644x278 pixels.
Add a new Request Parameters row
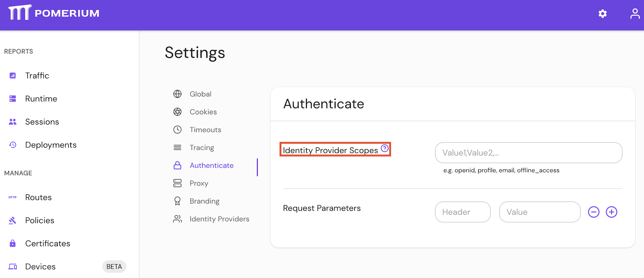(x=612, y=212)
